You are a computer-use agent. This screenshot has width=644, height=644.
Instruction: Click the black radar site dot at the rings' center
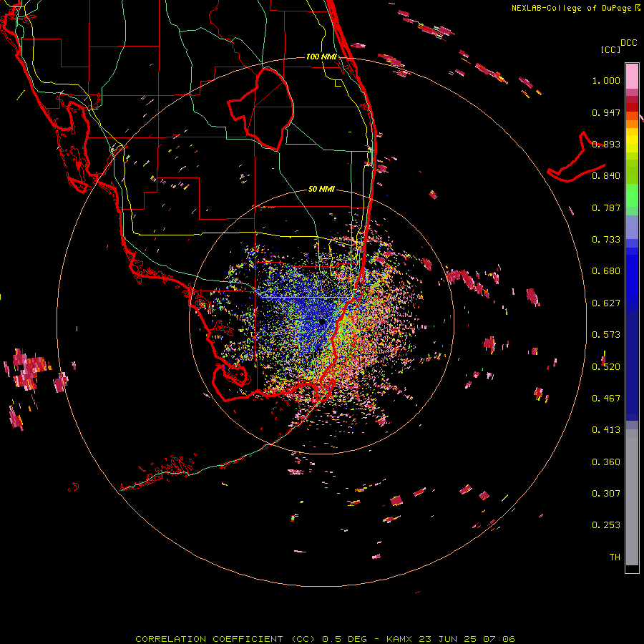click(323, 322)
